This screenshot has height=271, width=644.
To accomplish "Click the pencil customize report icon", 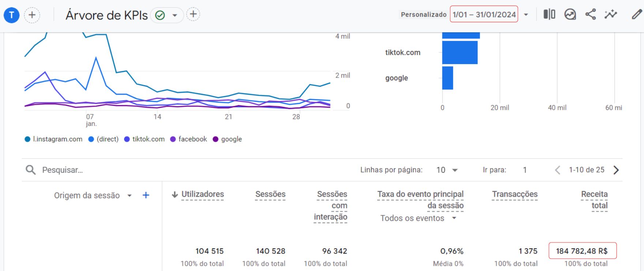I will pos(637,15).
